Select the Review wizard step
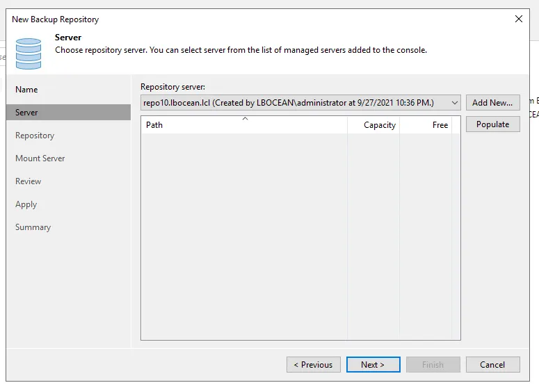 [x=29, y=181]
